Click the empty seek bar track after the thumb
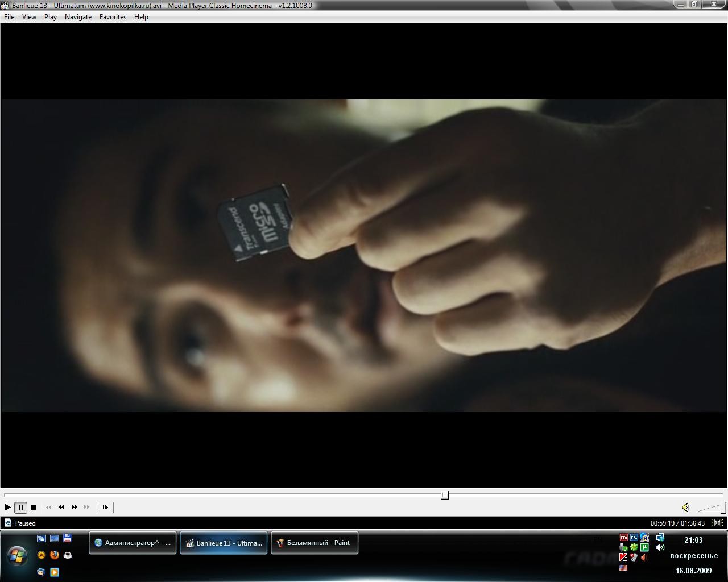The image size is (728, 582). click(586, 495)
